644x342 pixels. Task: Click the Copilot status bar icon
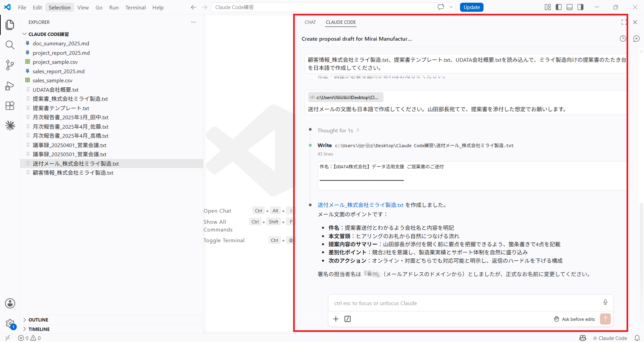[583, 338]
